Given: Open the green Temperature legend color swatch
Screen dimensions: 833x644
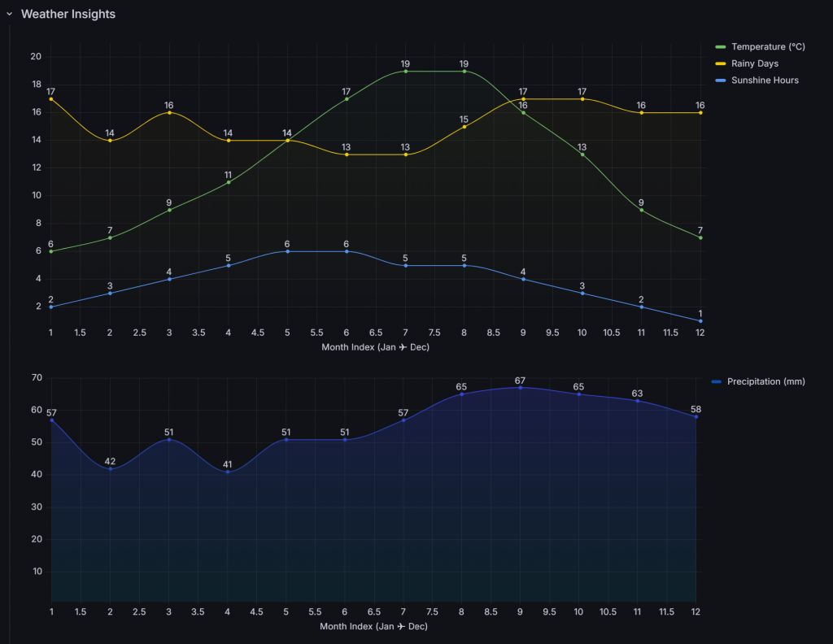Looking at the screenshot, I should click(720, 46).
